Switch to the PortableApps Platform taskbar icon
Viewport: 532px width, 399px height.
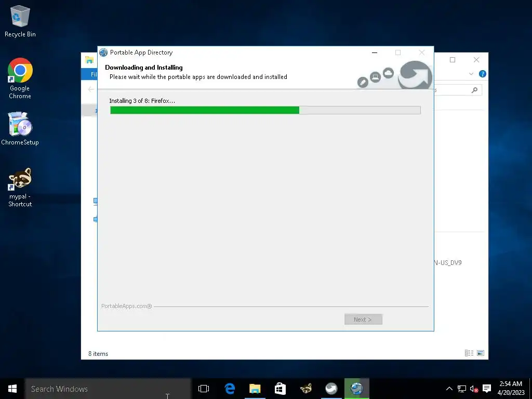point(331,389)
